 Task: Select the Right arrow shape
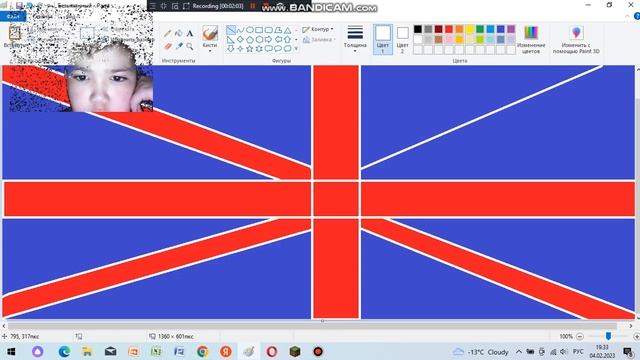tap(269, 40)
